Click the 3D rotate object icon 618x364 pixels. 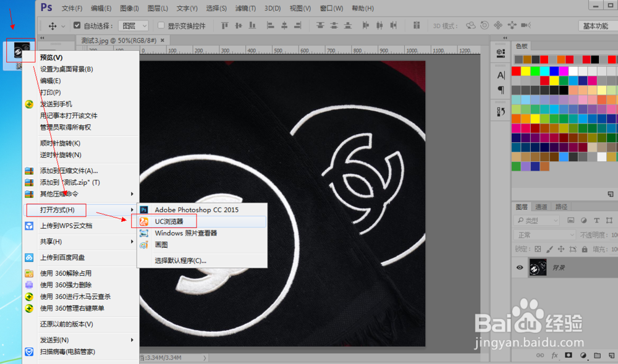pyautogui.click(x=470, y=25)
